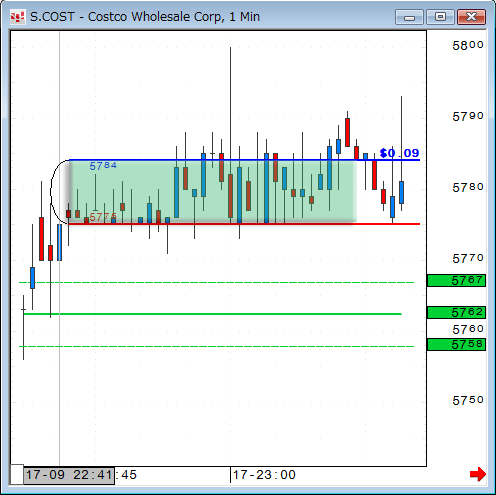This screenshot has height=495, width=496.
Task: Click the 17-23:00 time axis label
Action: [x=264, y=475]
